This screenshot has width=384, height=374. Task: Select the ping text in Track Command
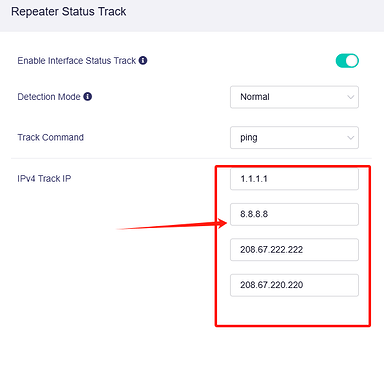(249, 138)
